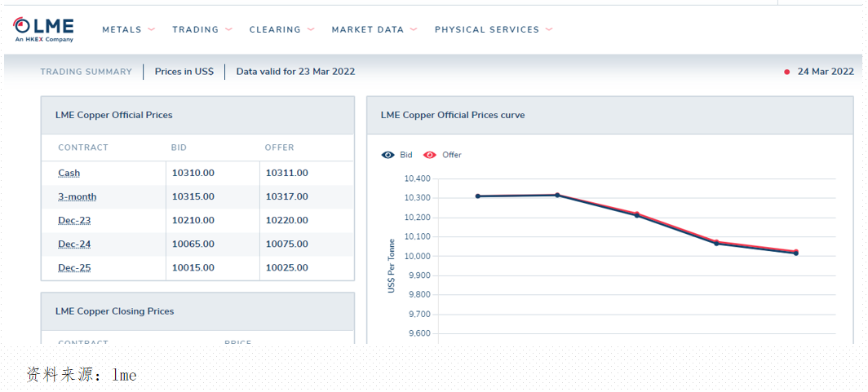Click Dec-24 offer value 10075.00

pos(287,244)
